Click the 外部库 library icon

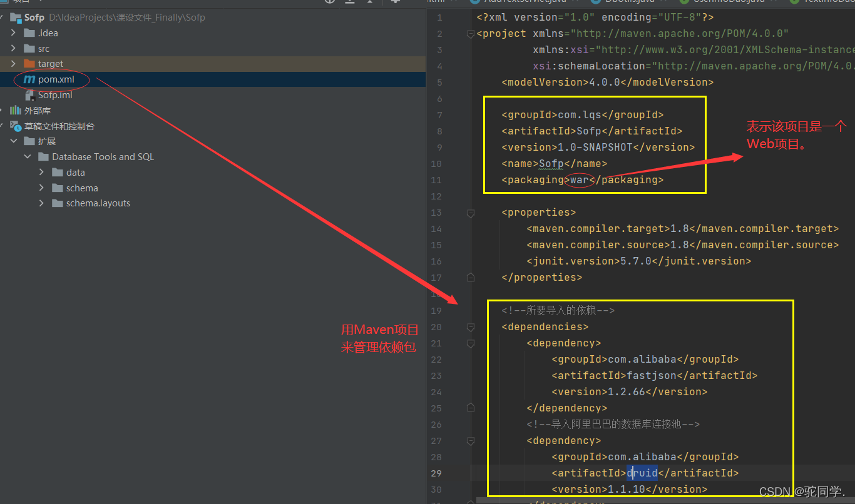(x=16, y=111)
